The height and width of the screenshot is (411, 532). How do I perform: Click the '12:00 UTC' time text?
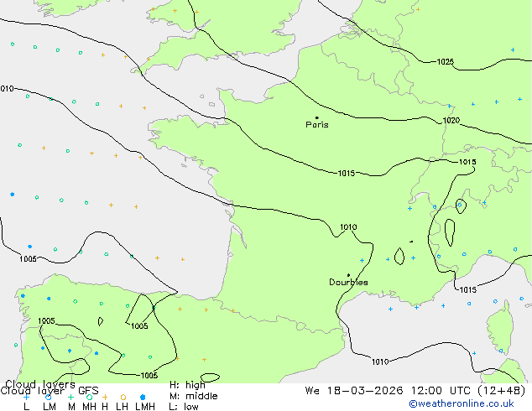click(x=443, y=391)
